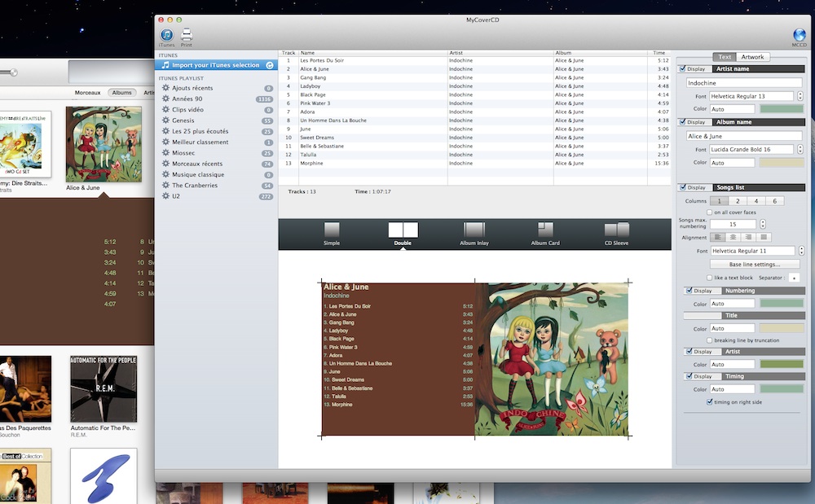Select the Album Inlay layout icon
The height and width of the screenshot is (504, 815).
point(474,230)
